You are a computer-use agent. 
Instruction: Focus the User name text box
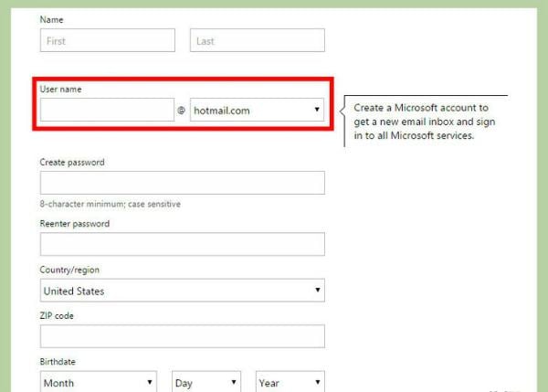click(x=107, y=110)
